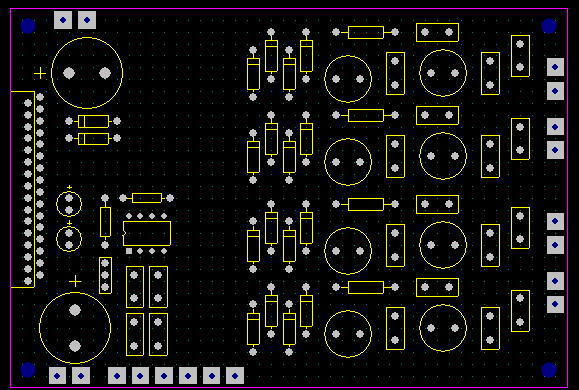579x390 pixels.
Task: Select the long edge connector outline on left
Action: click(23, 189)
